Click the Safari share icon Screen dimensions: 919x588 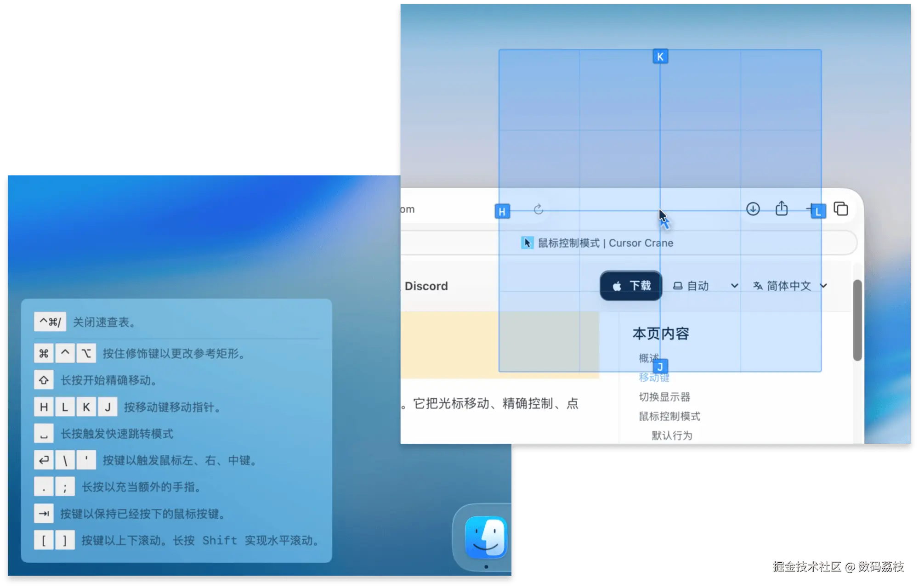[x=782, y=208]
